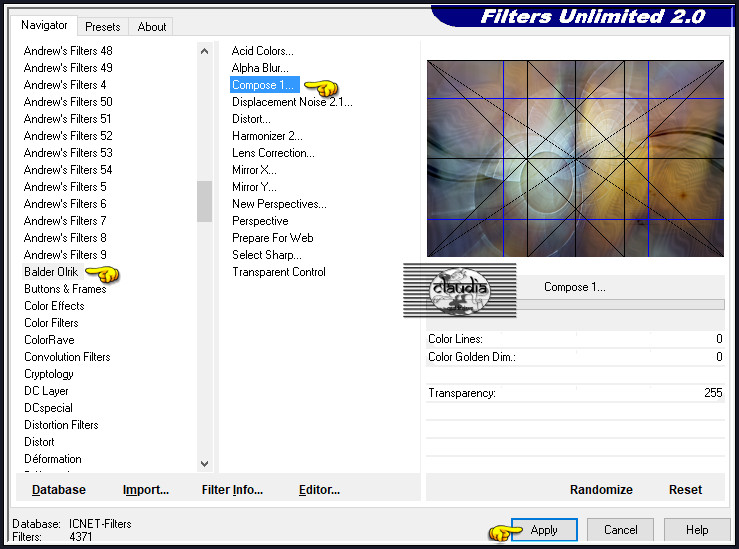Cancel the filter dialog
The image size is (739, 549).
click(620, 530)
